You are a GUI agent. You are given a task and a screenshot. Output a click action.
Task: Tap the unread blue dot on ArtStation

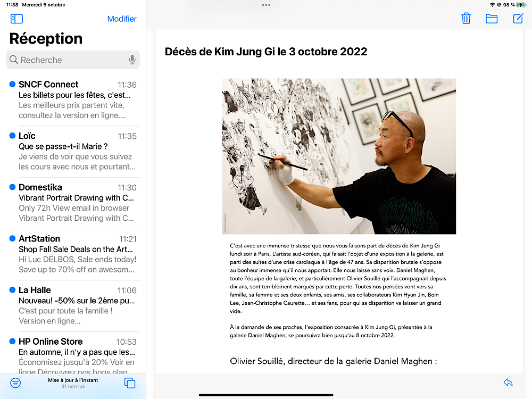point(12,238)
